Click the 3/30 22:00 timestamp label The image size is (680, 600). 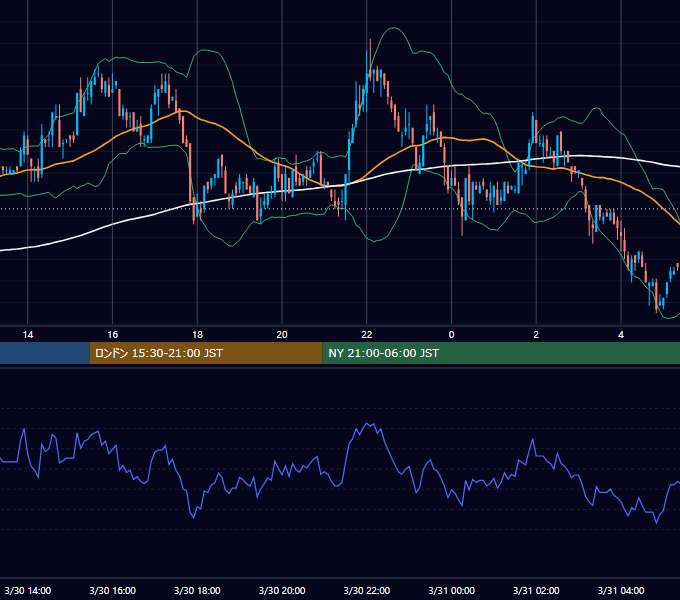[x=367, y=590]
